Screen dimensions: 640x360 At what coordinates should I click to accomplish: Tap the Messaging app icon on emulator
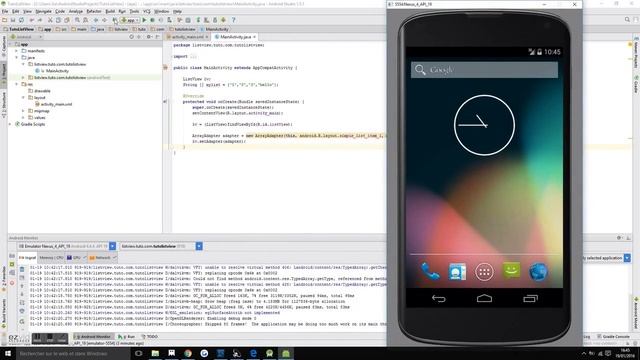click(x=511, y=271)
